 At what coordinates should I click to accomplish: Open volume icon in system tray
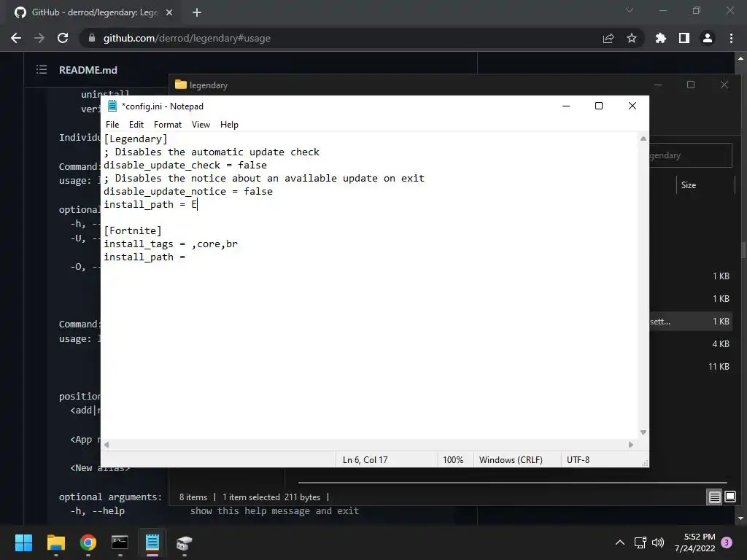tap(658, 542)
